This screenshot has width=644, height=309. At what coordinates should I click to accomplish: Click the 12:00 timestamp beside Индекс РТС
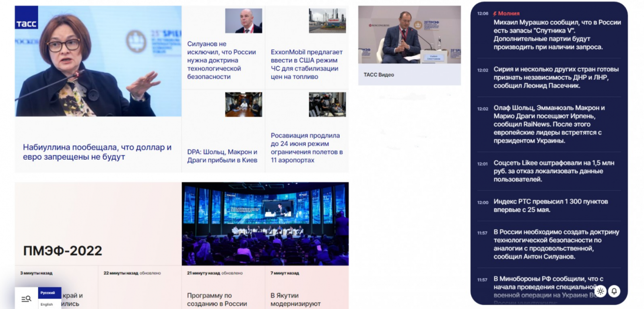point(483,202)
